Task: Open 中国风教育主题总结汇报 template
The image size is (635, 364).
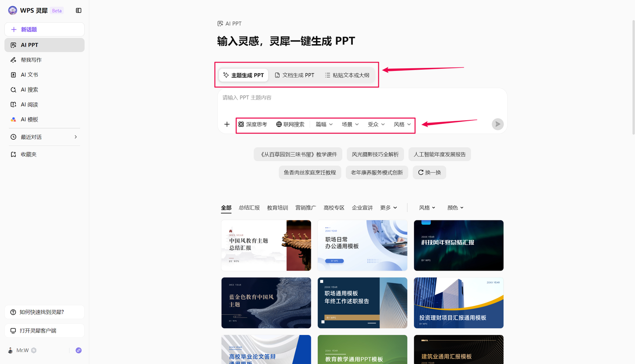Action: 266,245
